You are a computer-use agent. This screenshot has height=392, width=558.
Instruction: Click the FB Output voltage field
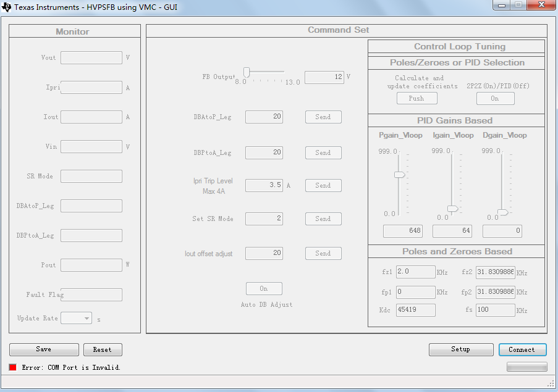tap(324, 77)
